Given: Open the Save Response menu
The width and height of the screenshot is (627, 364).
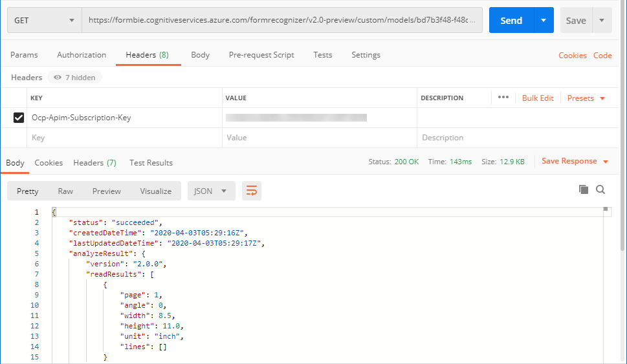Looking at the screenshot, I should point(575,161).
